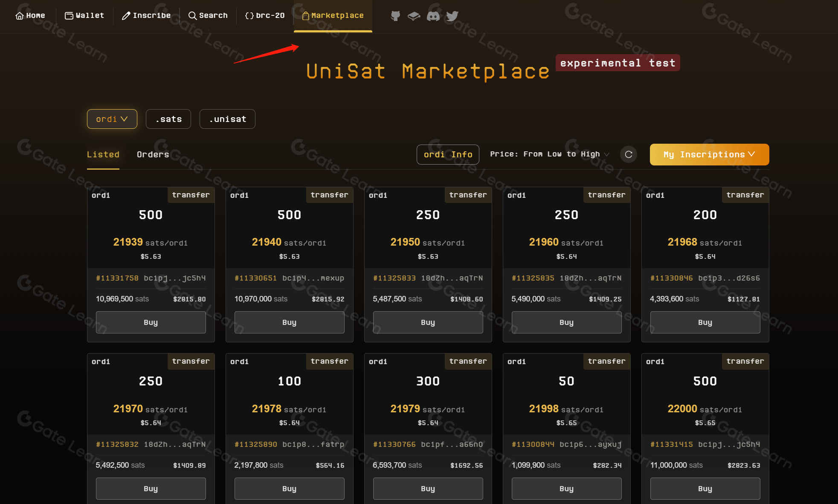The image size is (838, 504).
Task: Click the refresh listings icon
Action: tap(629, 154)
